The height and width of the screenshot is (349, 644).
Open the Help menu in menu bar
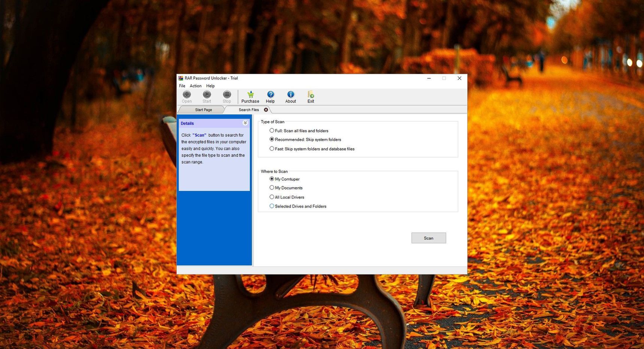point(210,86)
